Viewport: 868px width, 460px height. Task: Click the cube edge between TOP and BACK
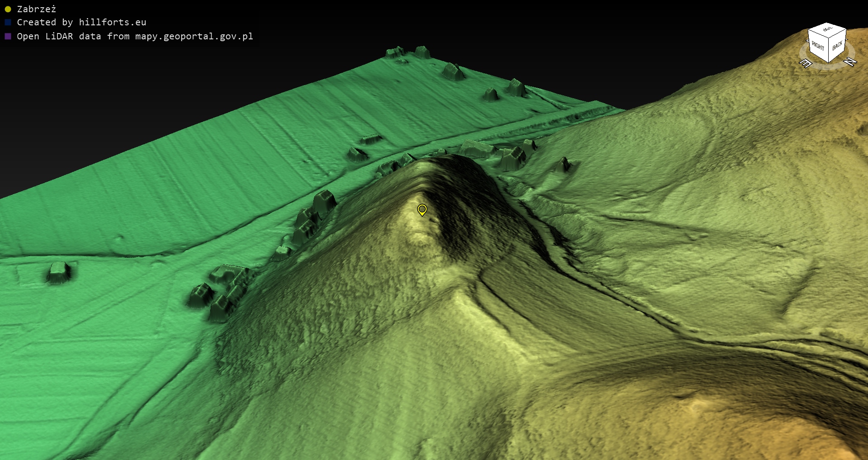click(837, 34)
